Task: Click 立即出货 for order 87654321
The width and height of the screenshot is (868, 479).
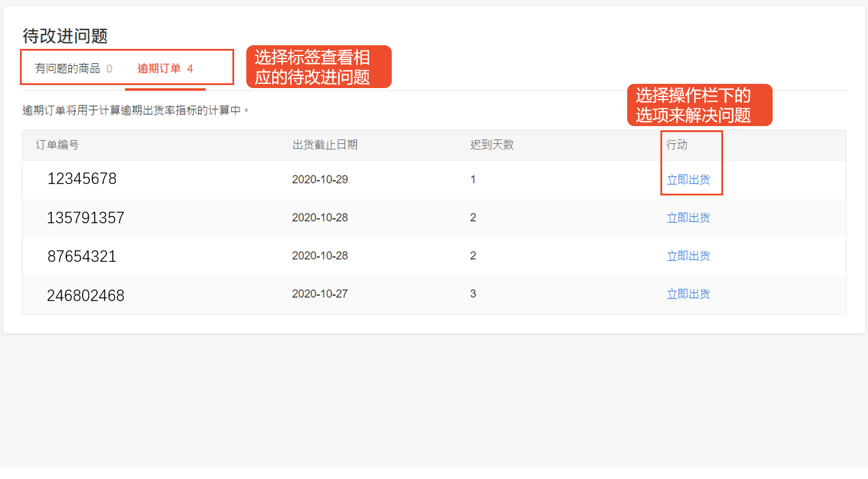Action: [x=688, y=256]
